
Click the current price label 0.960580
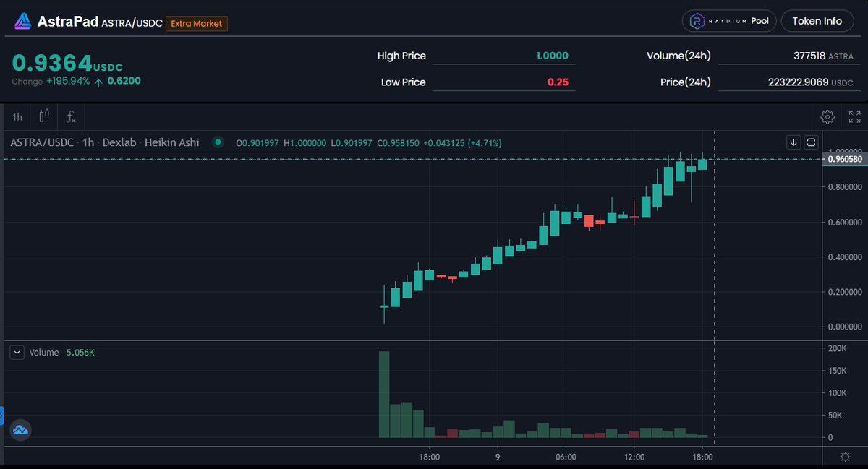point(845,159)
